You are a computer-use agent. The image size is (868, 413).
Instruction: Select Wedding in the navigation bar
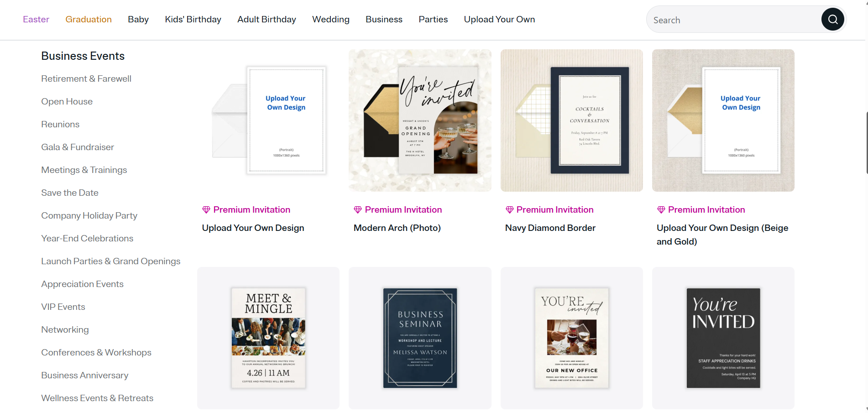331,19
